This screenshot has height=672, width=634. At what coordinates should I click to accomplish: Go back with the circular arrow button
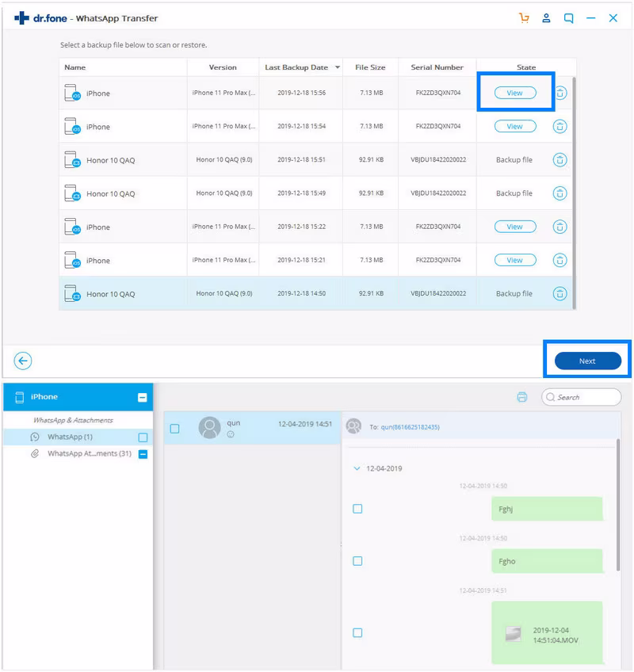tap(23, 361)
